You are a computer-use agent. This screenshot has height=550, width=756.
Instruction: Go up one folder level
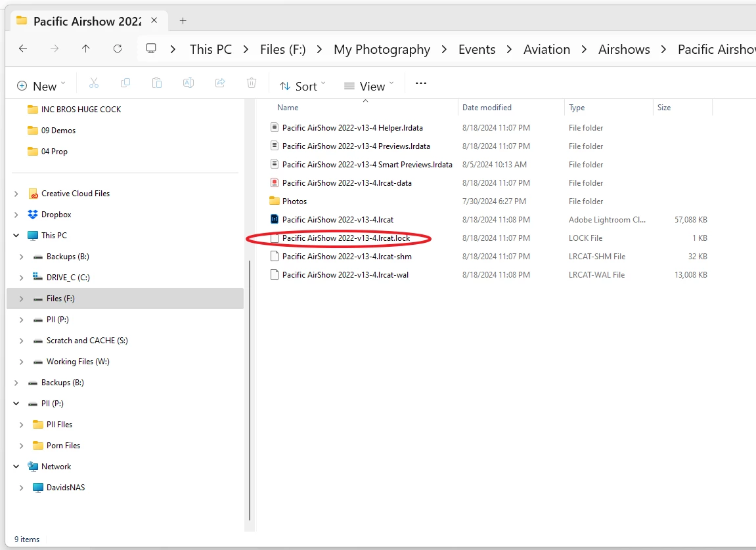(86, 48)
